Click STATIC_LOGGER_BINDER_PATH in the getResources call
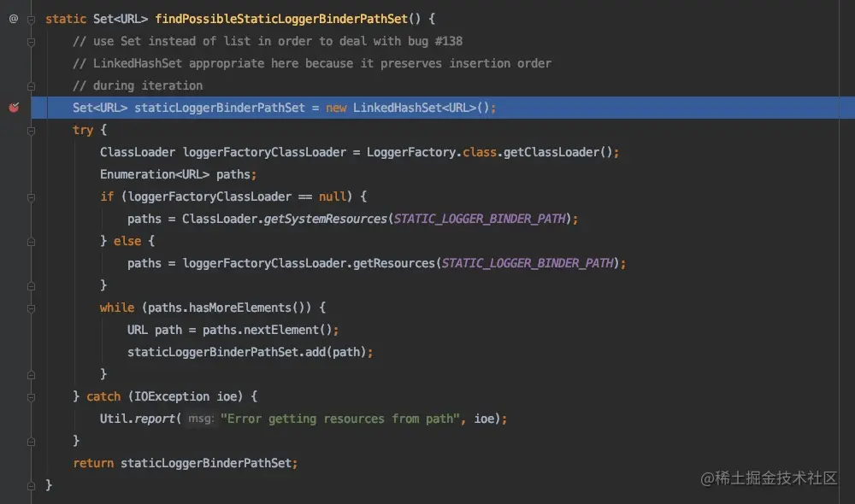 (x=528, y=263)
